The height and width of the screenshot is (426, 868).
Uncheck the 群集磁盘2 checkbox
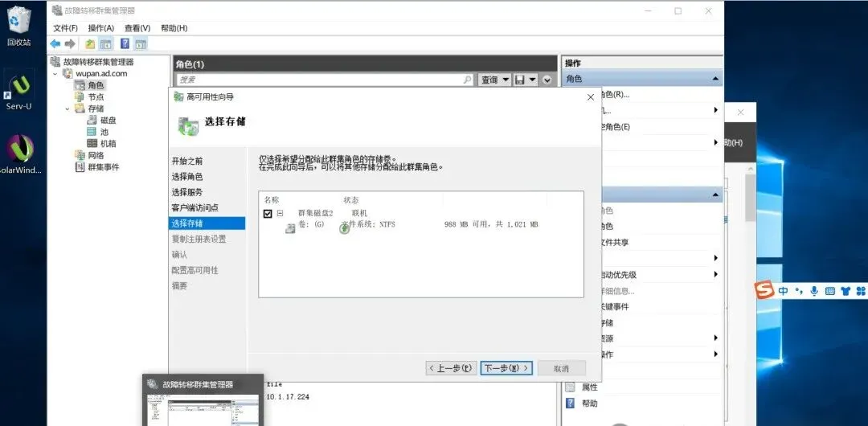(268, 213)
